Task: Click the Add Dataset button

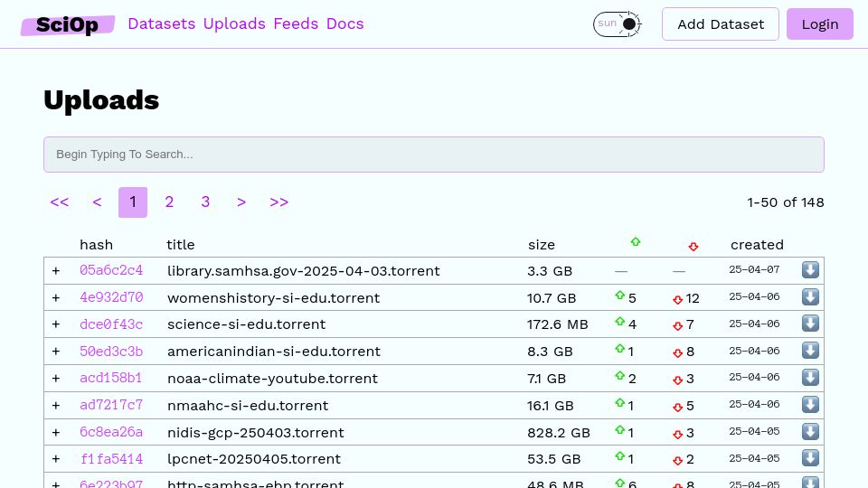Action: pyautogui.click(x=721, y=23)
